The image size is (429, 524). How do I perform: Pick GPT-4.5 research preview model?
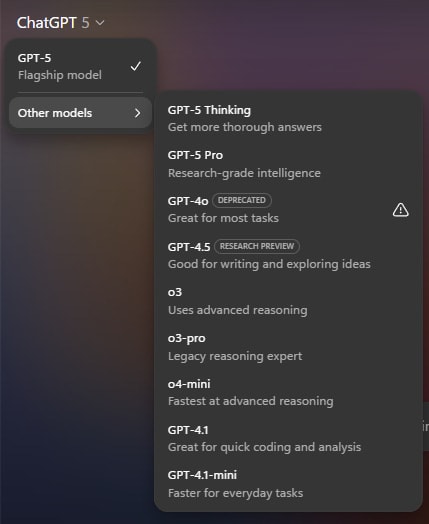tap(288, 255)
